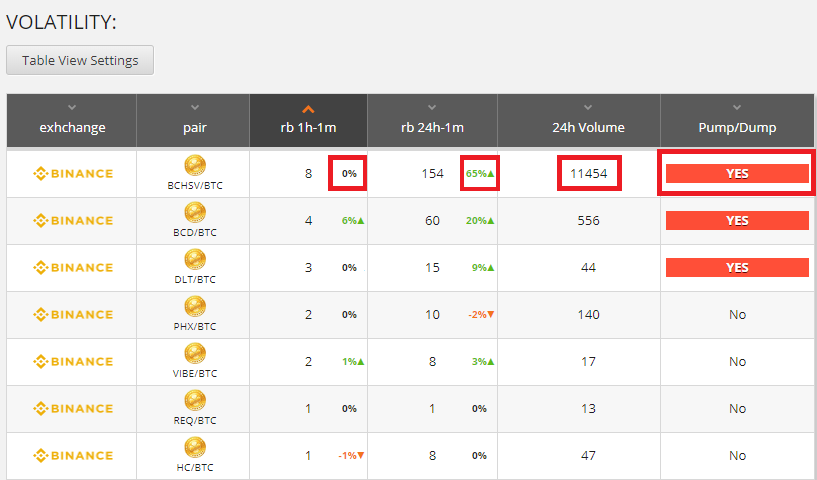This screenshot has width=817, height=480.
Task: Click rb 24h-1m value 60
Action: (432, 220)
